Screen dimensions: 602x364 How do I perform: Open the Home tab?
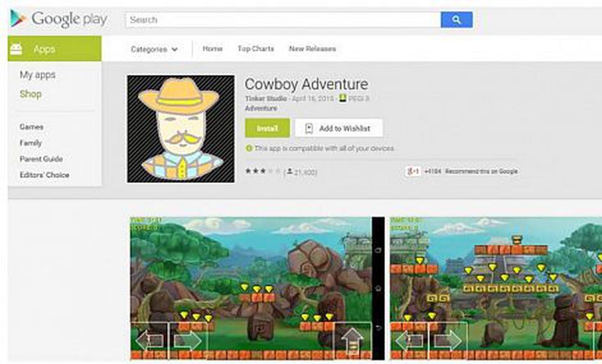213,49
